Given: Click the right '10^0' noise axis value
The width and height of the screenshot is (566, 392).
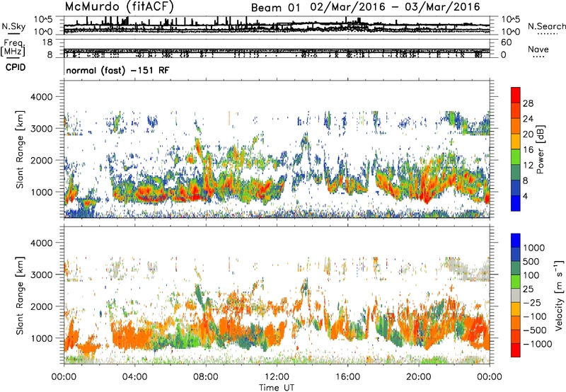Looking at the screenshot, I should coord(511,32).
